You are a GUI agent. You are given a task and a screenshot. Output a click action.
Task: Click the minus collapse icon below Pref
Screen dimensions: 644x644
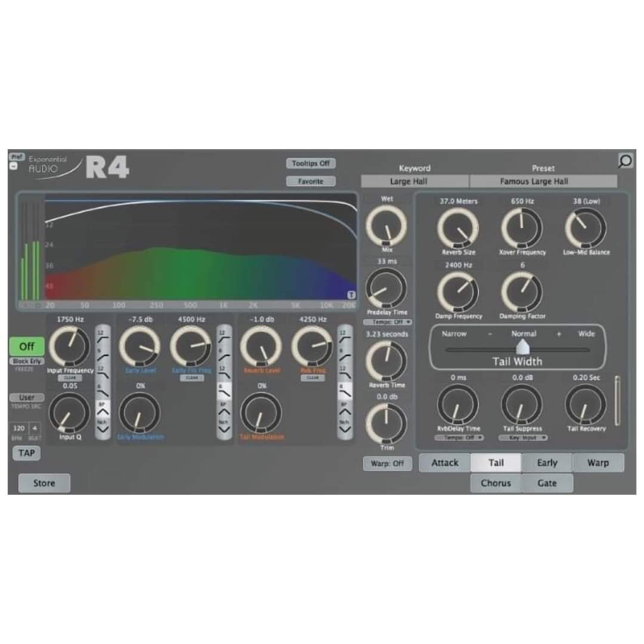13,166
